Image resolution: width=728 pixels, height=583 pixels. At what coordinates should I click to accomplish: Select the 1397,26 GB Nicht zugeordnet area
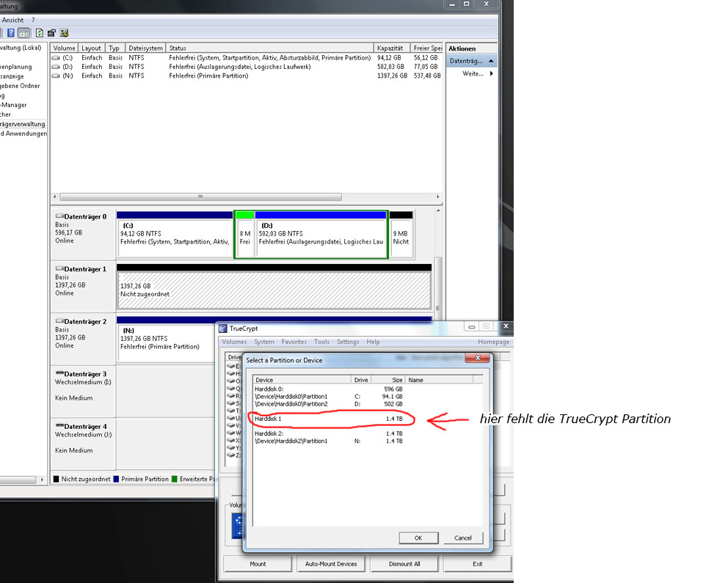(x=274, y=287)
